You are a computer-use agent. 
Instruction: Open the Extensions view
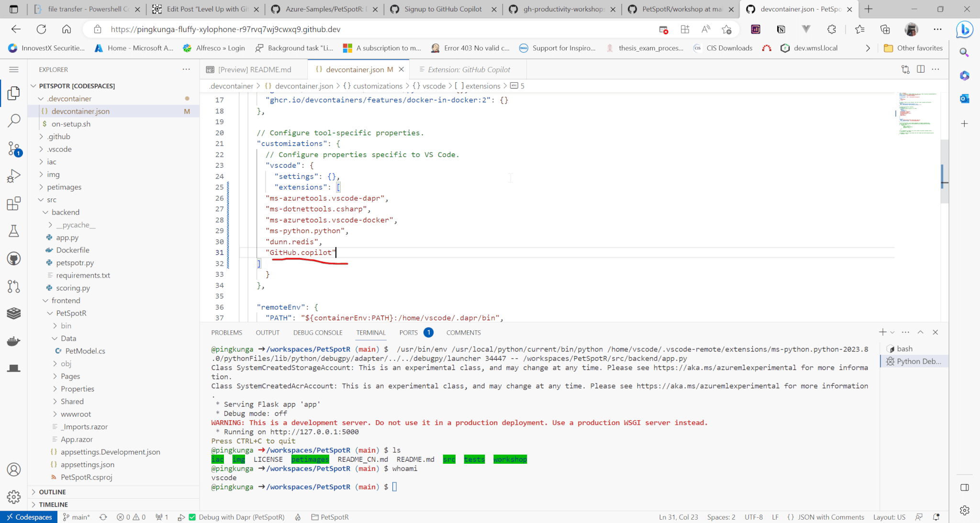coord(13,203)
